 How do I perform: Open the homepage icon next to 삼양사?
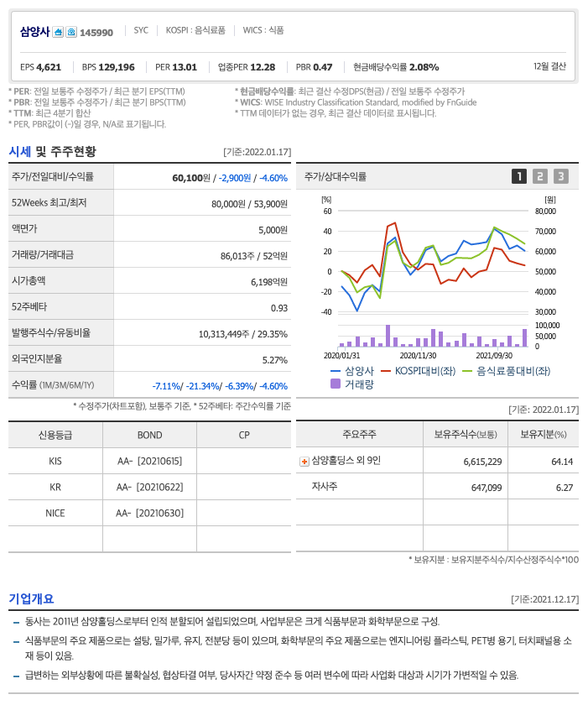58,32
